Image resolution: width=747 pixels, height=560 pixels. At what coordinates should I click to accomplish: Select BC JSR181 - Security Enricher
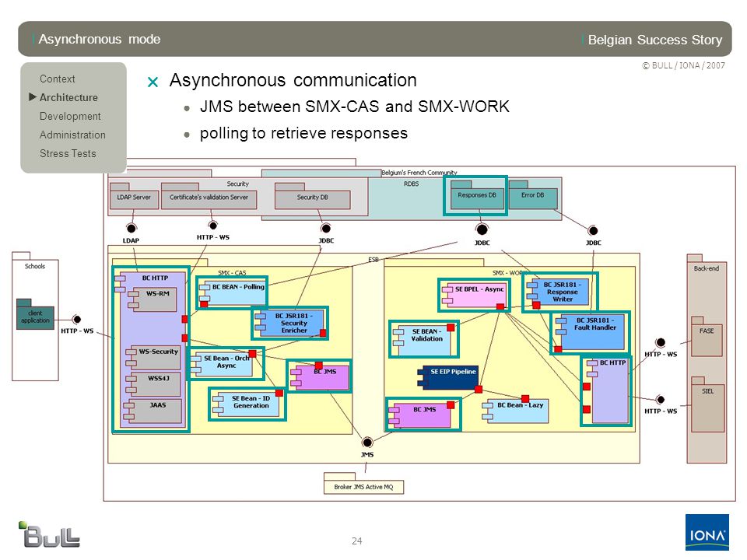(289, 323)
